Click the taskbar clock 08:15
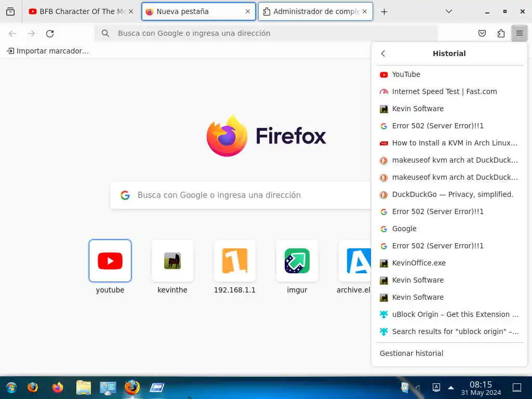 tap(481, 388)
